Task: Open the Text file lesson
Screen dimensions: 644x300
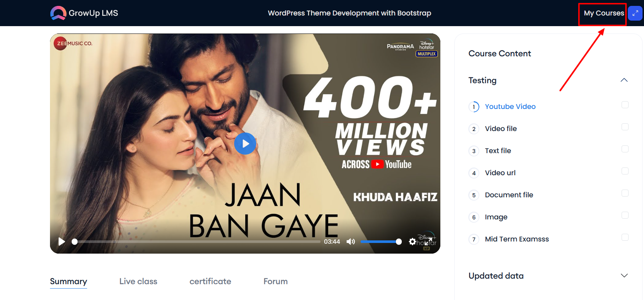Action: (498, 151)
